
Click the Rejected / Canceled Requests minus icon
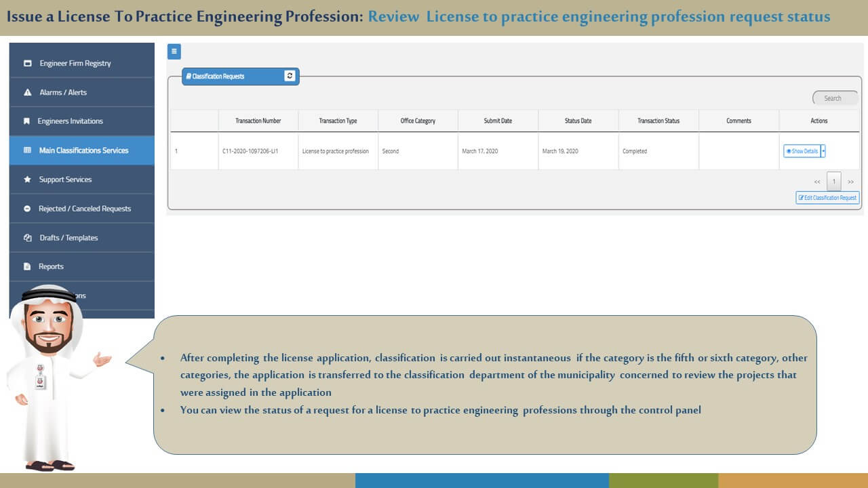click(27, 209)
